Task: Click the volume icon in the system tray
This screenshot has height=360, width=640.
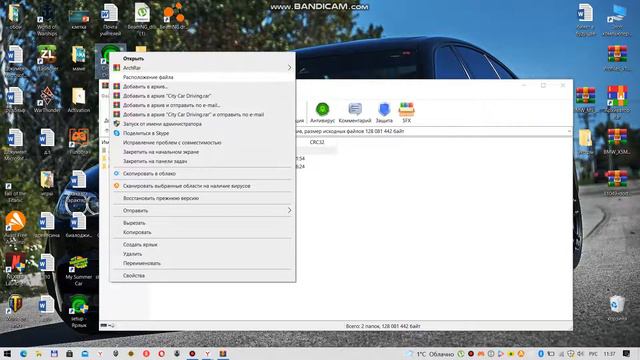Action: click(580, 354)
